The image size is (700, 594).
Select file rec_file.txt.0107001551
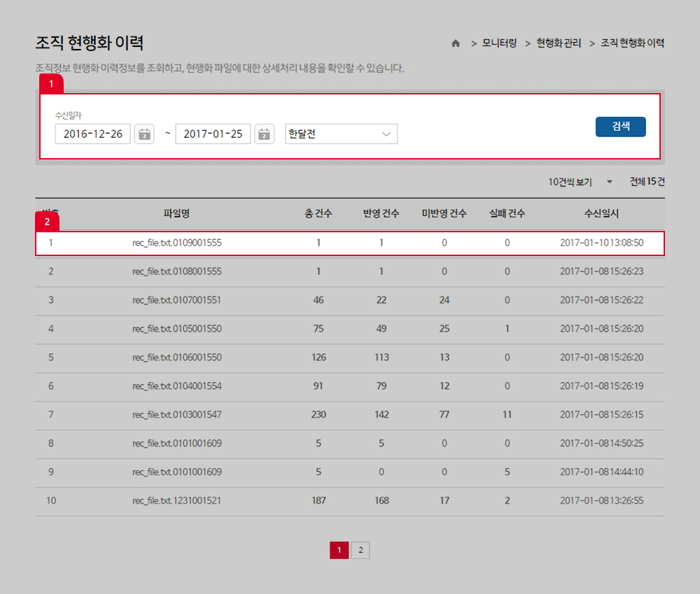(x=177, y=300)
